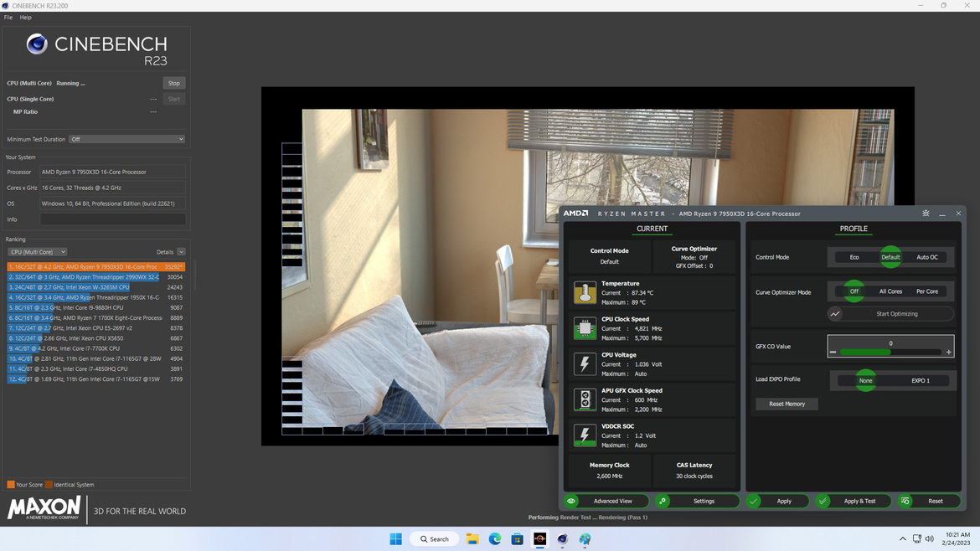
Task: Click the Start button for CPU Single Core
Action: [173, 99]
